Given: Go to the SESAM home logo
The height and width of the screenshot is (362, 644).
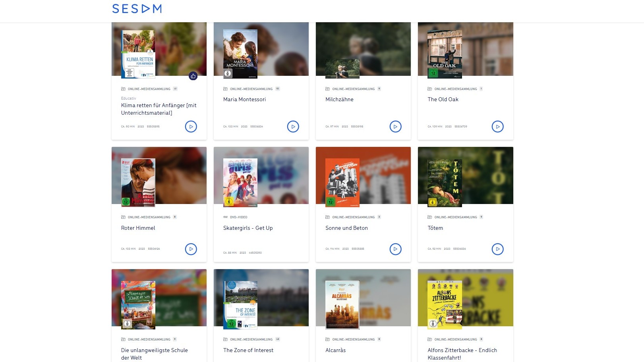Looking at the screenshot, I should [x=137, y=9].
